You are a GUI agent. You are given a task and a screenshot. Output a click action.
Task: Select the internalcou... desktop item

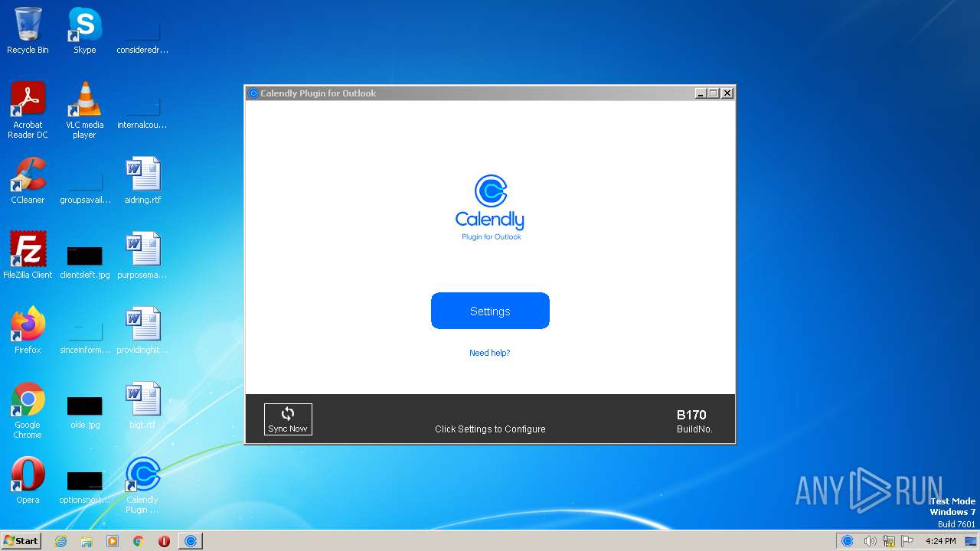142,113
